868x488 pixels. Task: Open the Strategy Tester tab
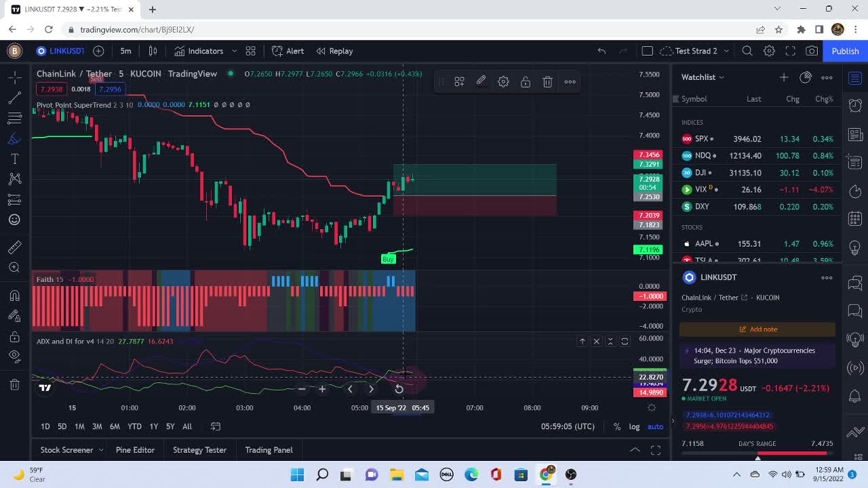tap(199, 450)
